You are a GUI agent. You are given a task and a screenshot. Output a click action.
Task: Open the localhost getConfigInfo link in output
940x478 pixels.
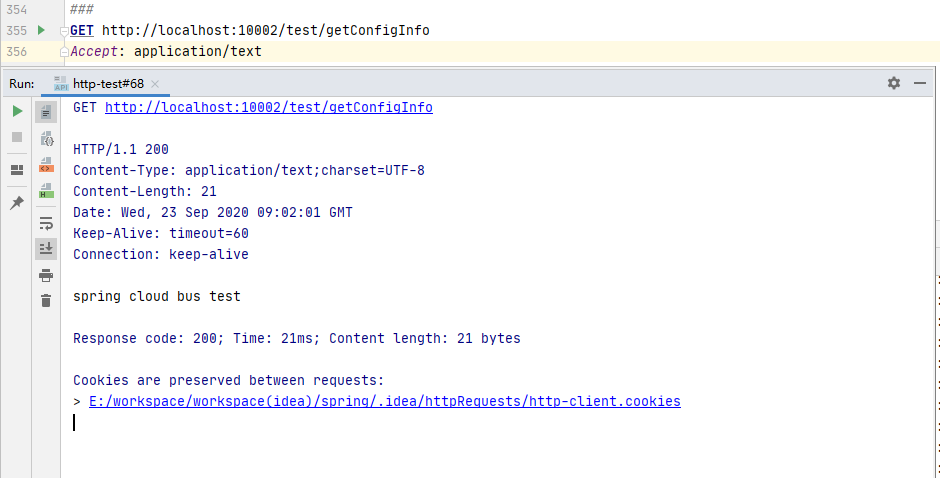[x=268, y=107]
